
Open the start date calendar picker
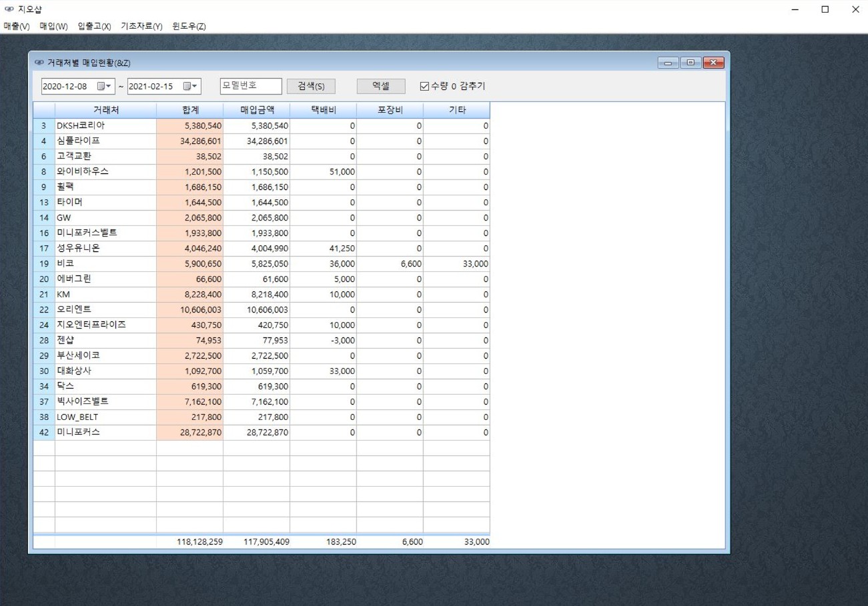[x=104, y=87]
